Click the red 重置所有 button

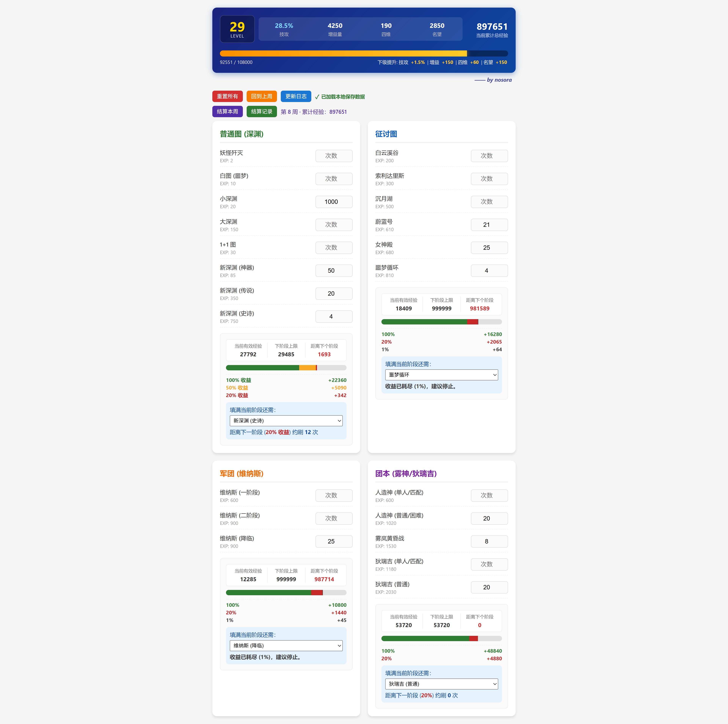tap(227, 97)
